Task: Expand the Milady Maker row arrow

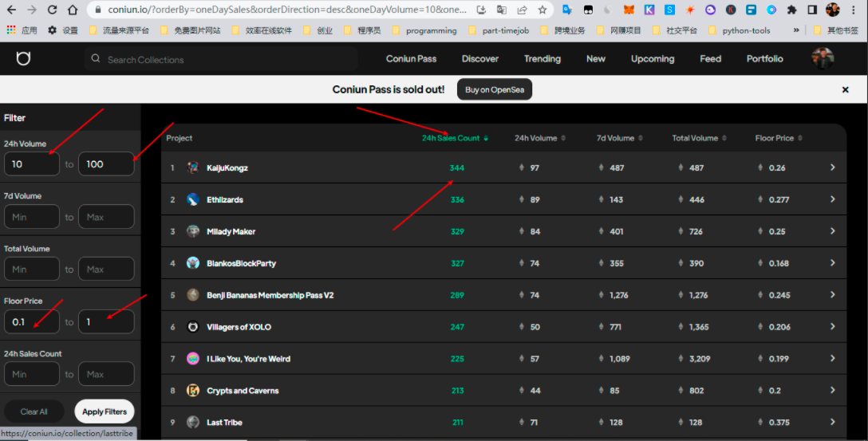Action: pos(832,231)
